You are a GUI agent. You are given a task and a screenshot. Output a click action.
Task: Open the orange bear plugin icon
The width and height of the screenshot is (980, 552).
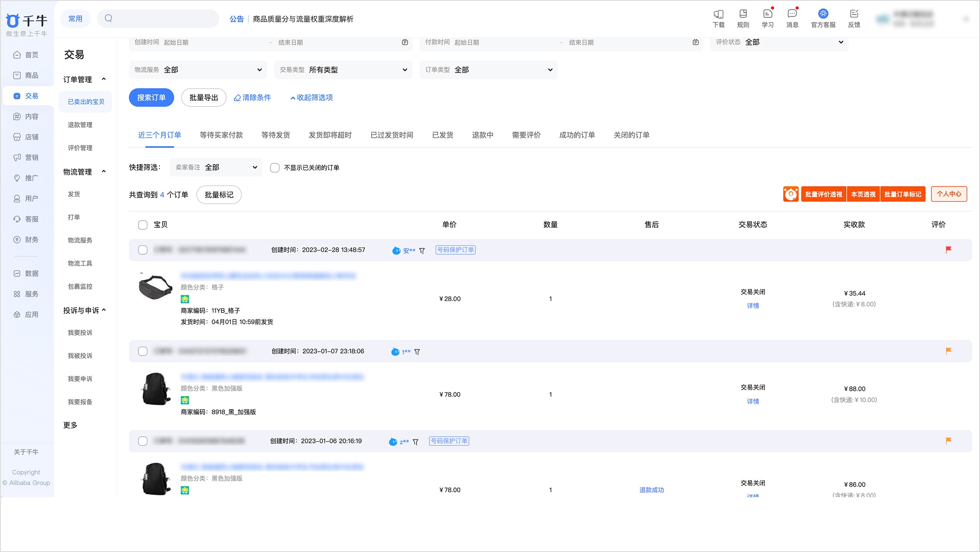(x=791, y=194)
